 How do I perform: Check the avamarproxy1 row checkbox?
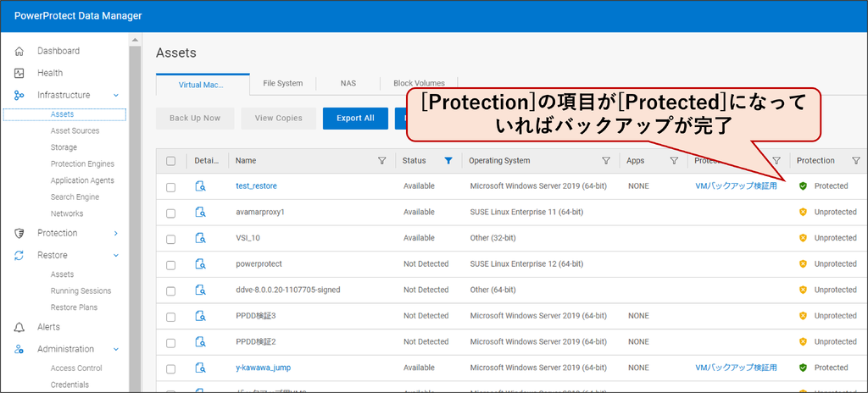[171, 213]
